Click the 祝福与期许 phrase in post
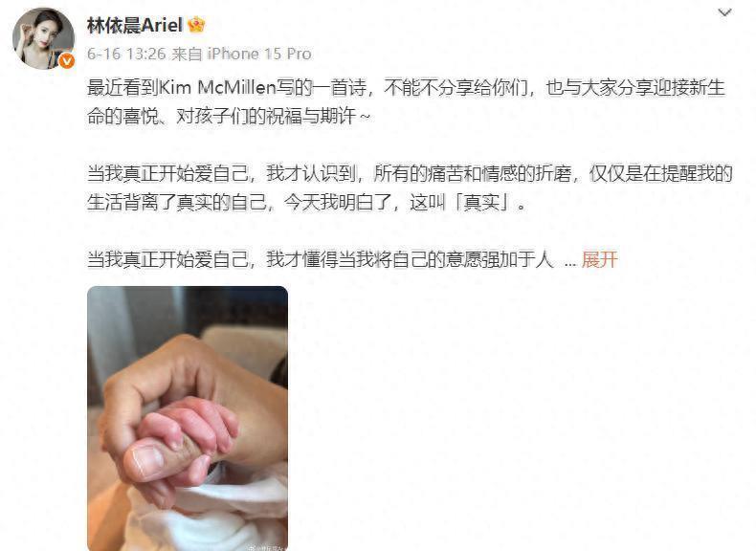The image size is (756, 551). click(311, 116)
